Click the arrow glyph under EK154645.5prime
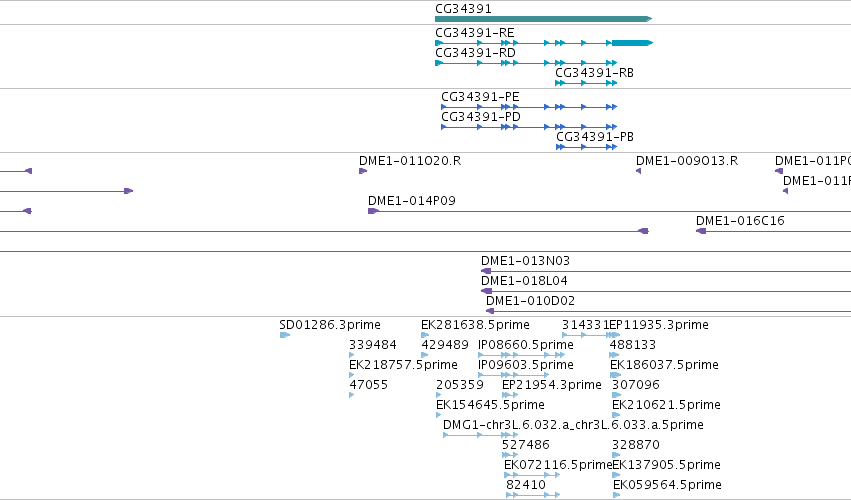This screenshot has height=500, width=851. pyautogui.click(x=439, y=415)
